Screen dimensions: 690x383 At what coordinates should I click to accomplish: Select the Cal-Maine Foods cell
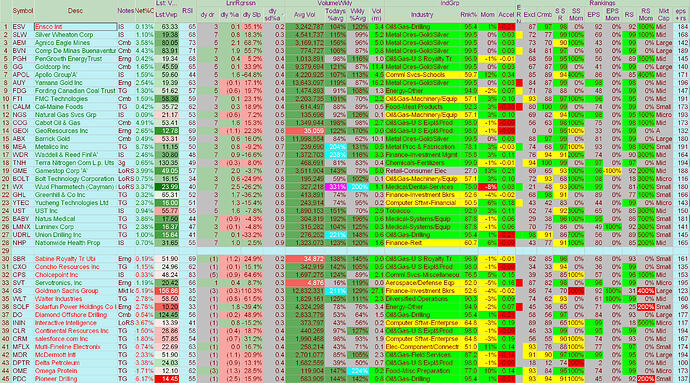(x=75, y=107)
